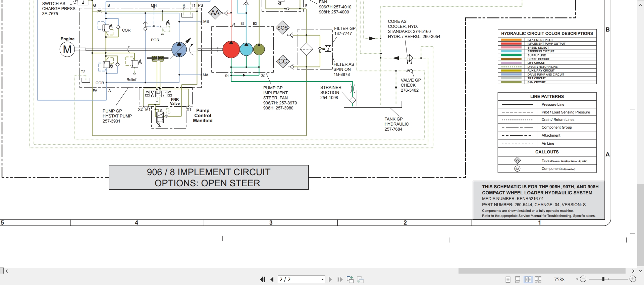Click the zoom in plus button
Viewport: 644px width, 285px height.
click(x=633, y=279)
